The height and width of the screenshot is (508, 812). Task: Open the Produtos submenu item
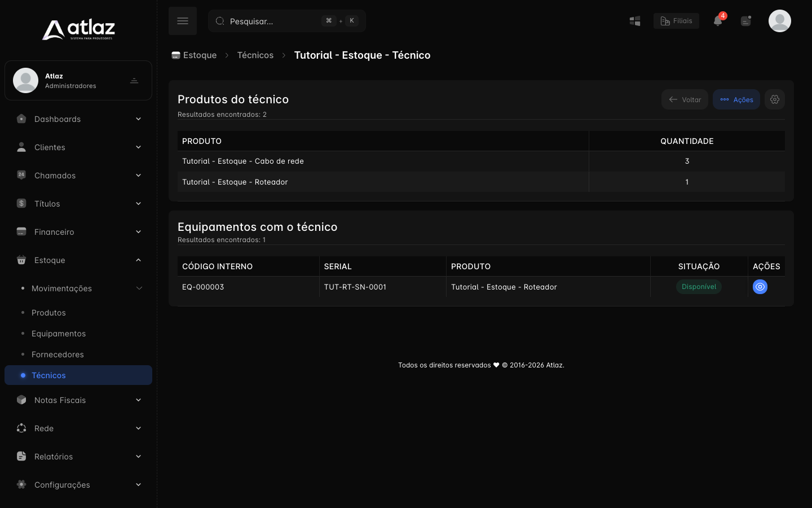point(78,313)
